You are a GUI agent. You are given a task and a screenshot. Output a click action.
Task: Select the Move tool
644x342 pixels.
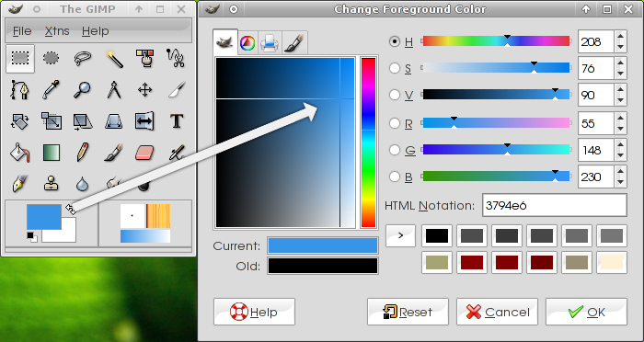coord(145,89)
